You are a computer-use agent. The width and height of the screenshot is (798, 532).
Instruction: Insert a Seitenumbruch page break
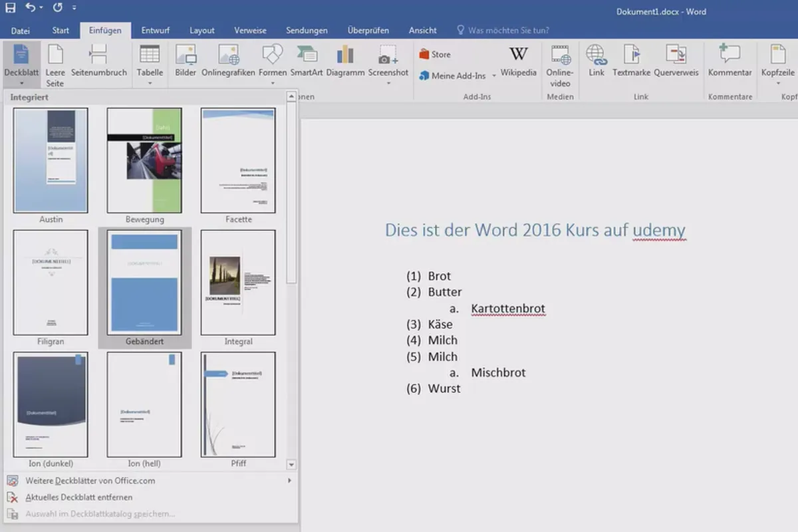98,60
